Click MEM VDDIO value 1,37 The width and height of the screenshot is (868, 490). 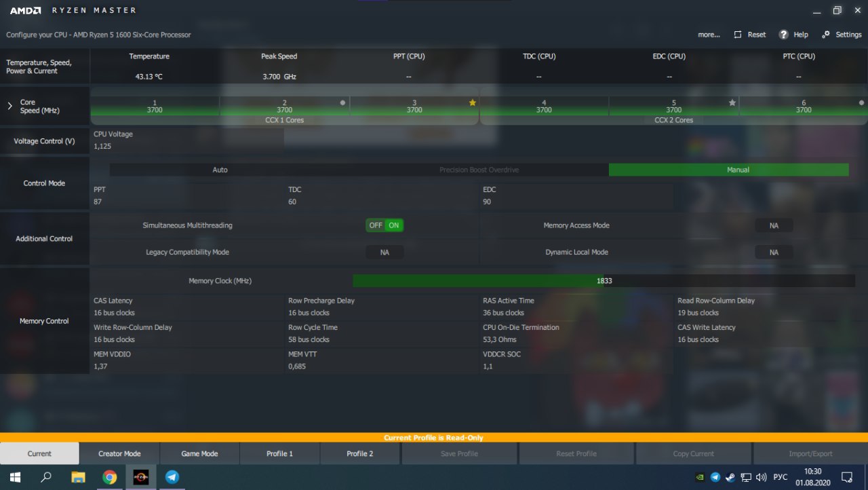coord(100,366)
